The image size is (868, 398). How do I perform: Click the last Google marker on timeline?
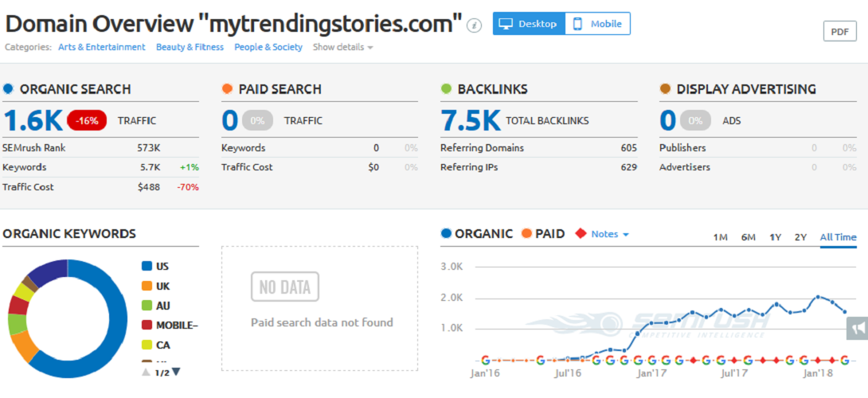[x=845, y=361]
